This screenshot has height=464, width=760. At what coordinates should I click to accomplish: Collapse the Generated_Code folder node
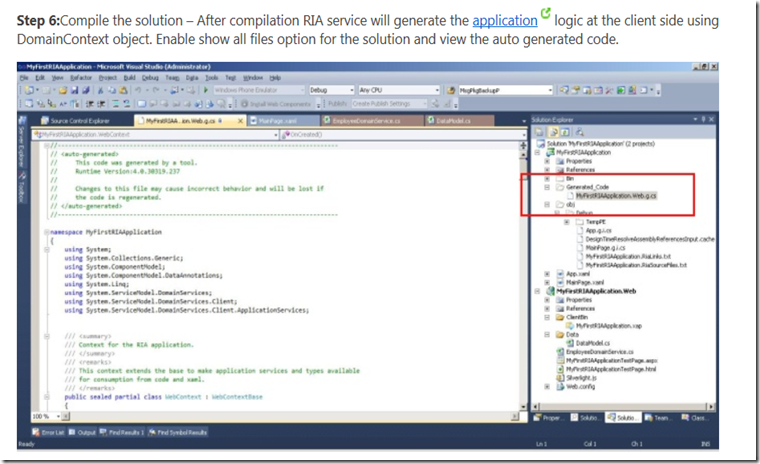click(547, 187)
